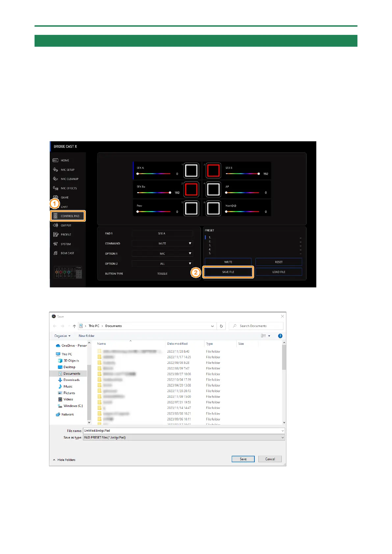Image resolution: width=392 pixels, height=554 pixels.
Task: Select preset slot 3 in PRESET list
Action: coord(253,245)
